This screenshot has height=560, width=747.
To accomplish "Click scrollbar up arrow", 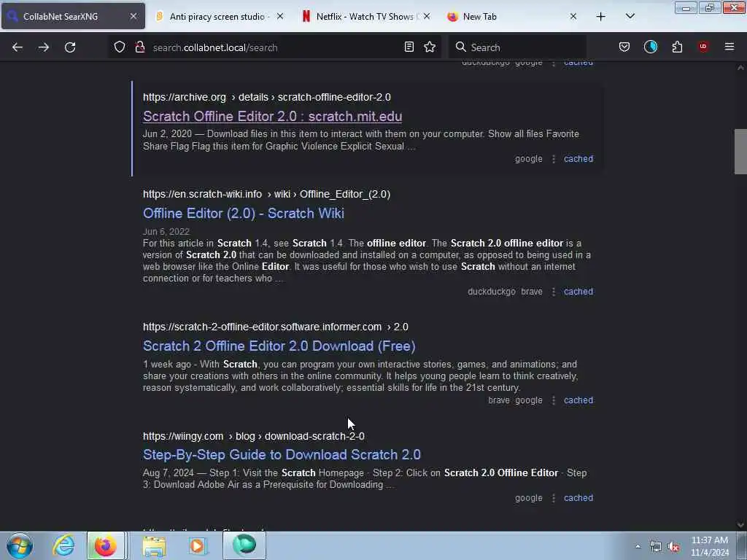I will 740,68.
